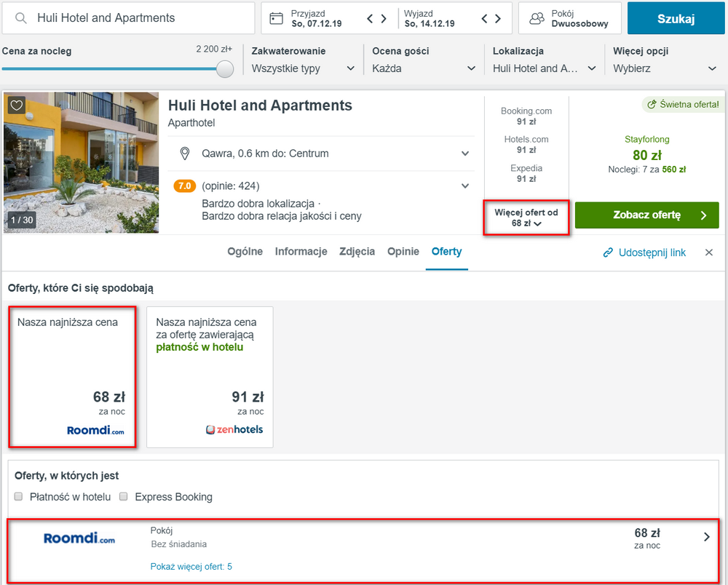Click the room guests icon

pos(537,19)
